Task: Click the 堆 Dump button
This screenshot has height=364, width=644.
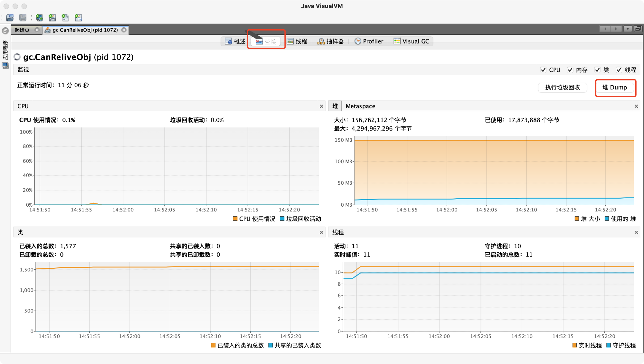Action: tap(615, 88)
